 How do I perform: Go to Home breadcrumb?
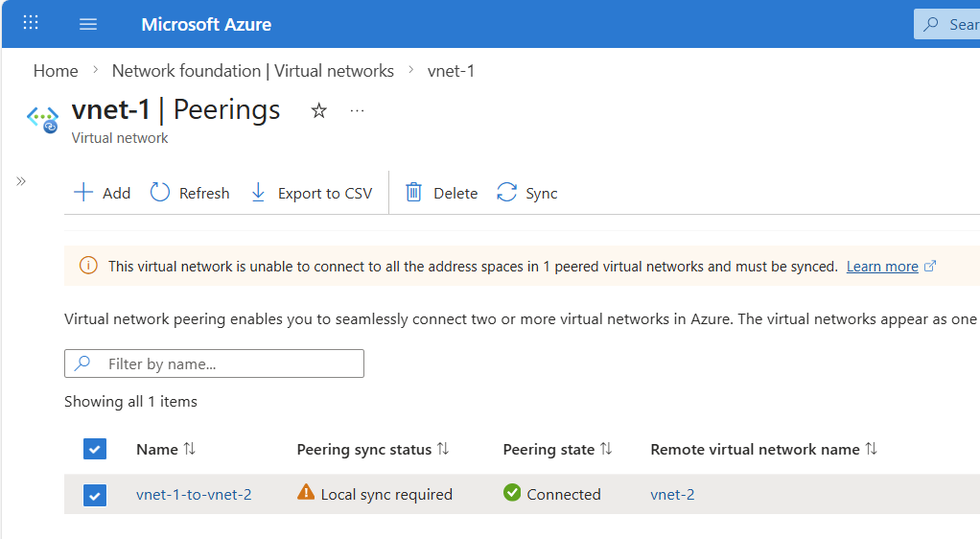click(56, 71)
